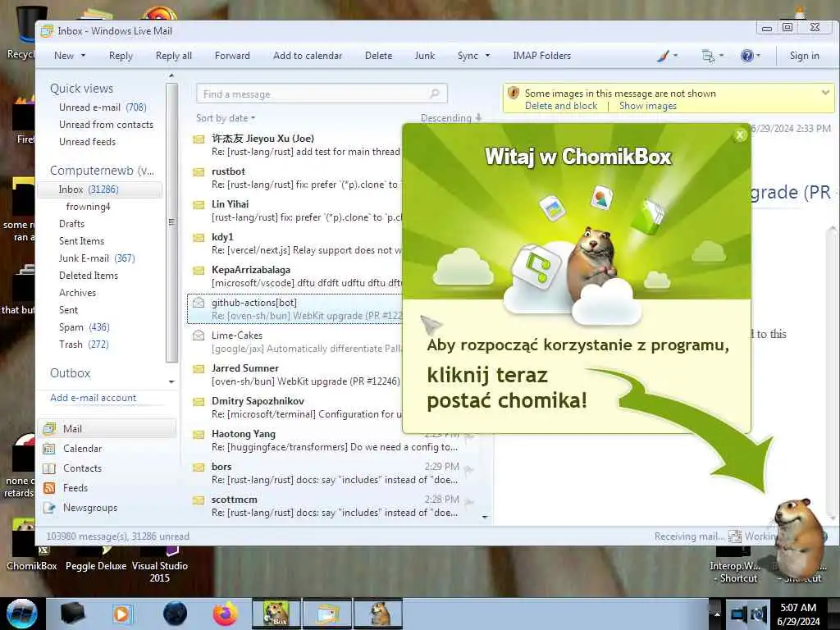Open the layout menus icon in toolbar
Screen dimensions: 840x630
click(708, 56)
